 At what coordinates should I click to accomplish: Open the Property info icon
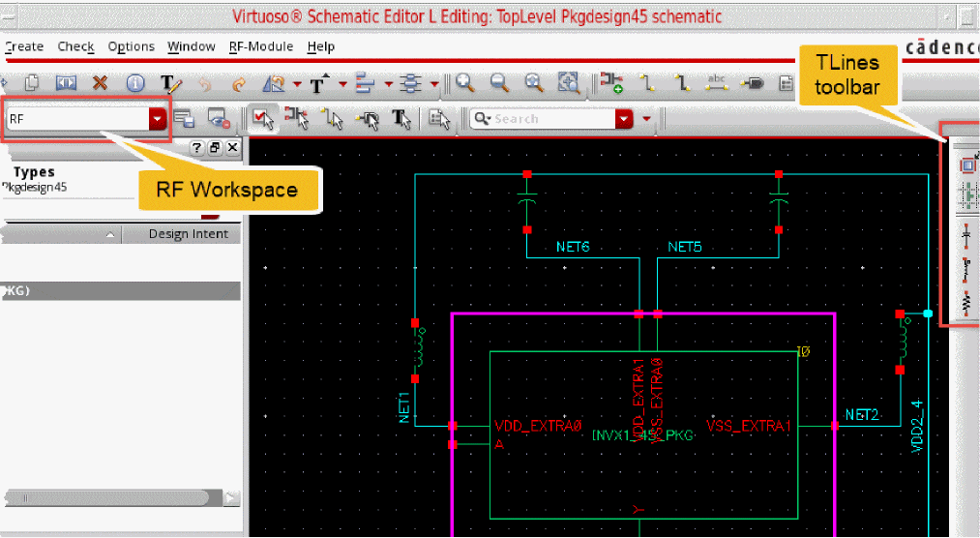135,84
